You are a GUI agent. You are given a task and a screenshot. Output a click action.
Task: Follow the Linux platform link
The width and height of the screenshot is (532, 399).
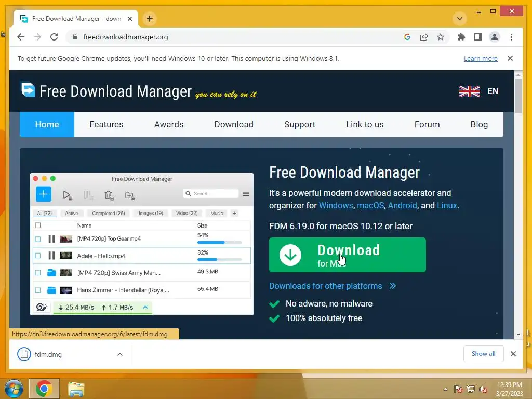point(447,206)
